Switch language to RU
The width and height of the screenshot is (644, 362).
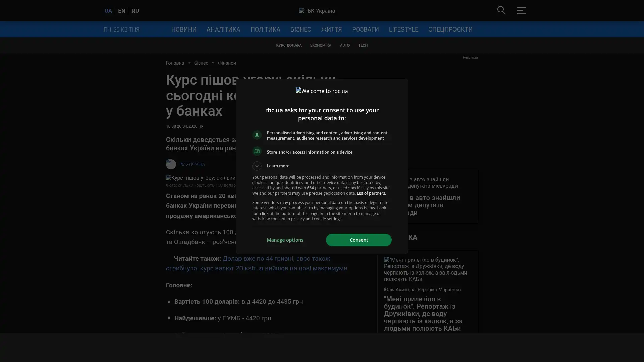pos(135,11)
